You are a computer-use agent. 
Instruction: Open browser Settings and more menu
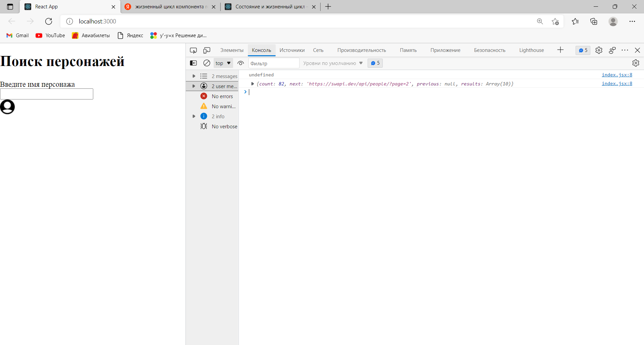632,21
